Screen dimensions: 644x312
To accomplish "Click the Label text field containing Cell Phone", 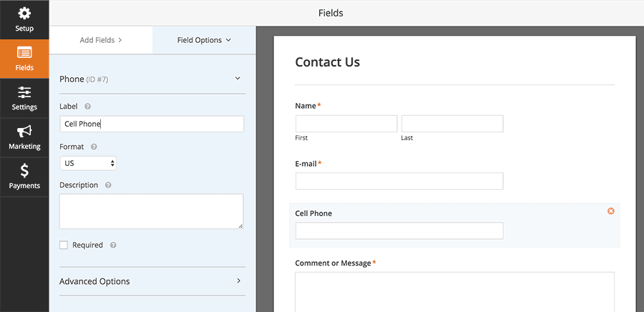I will click(x=152, y=124).
